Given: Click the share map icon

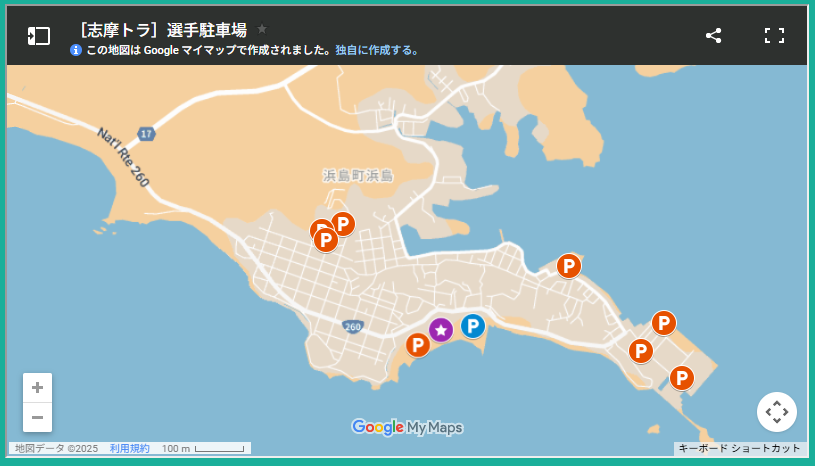Looking at the screenshot, I should click(713, 36).
